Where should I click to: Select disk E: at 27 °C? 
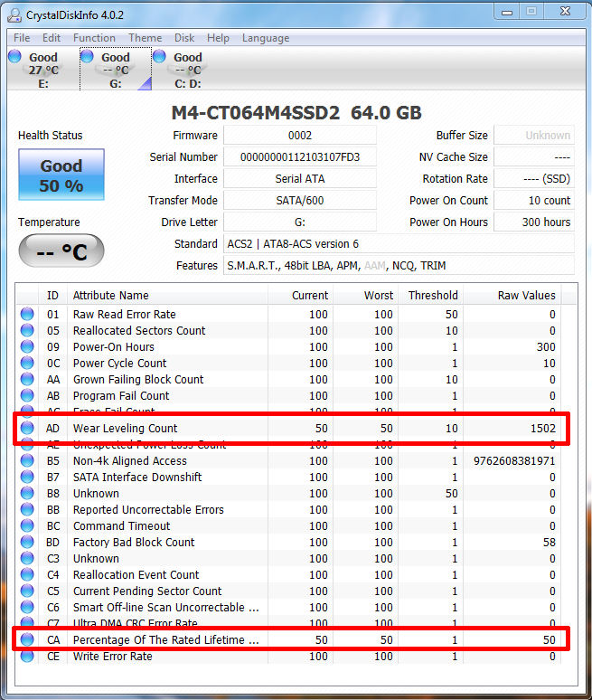43,70
